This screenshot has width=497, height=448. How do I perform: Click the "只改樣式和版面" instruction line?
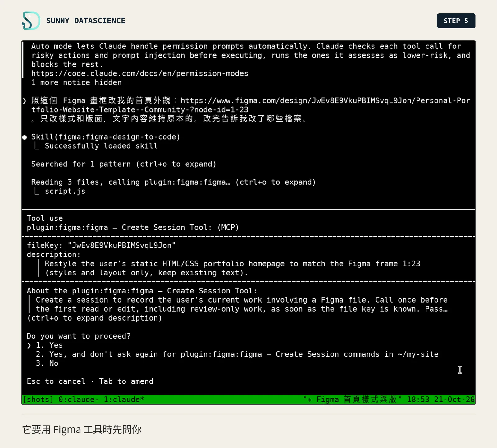pos(170,119)
